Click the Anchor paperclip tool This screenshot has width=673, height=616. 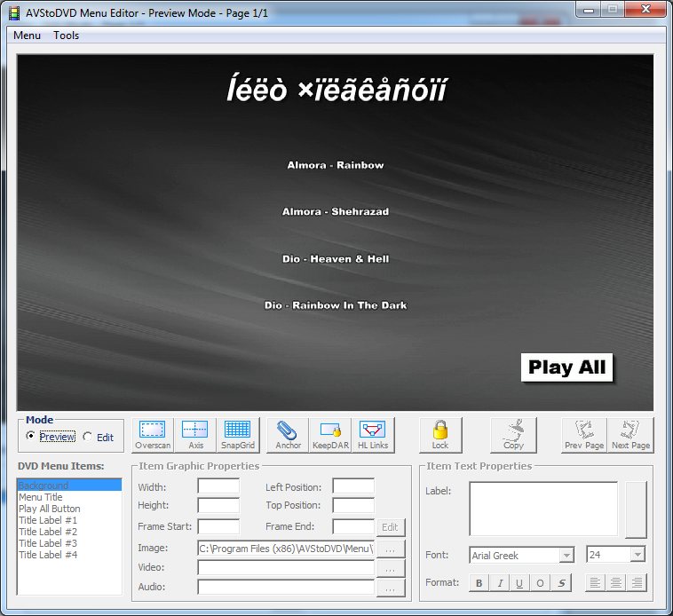point(288,435)
